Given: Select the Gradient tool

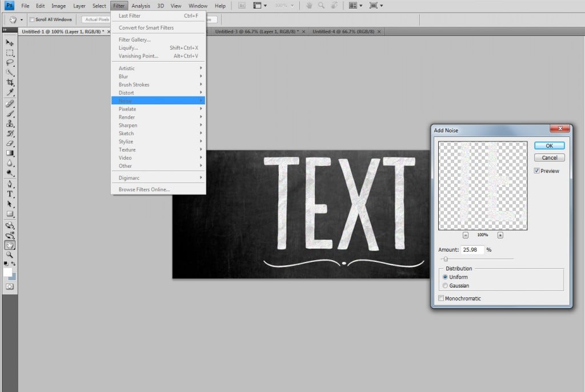Looking at the screenshot, I should point(10,153).
